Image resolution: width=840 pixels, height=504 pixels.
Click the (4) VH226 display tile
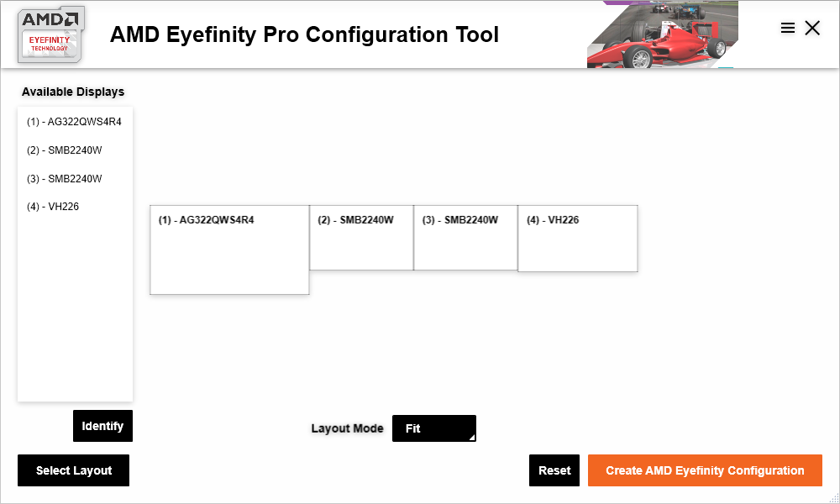pos(578,239)
